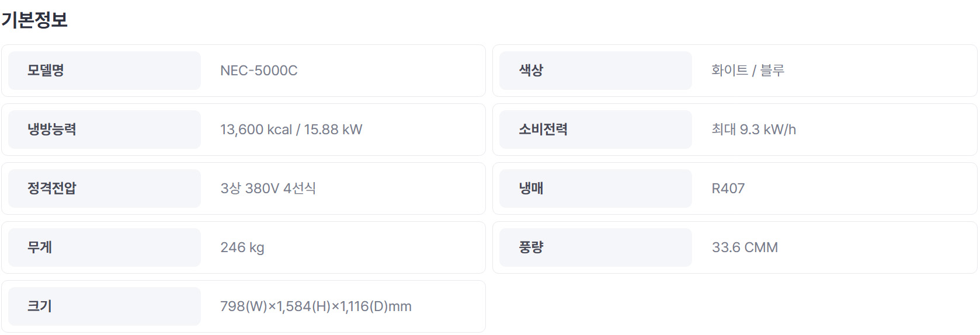The width and height of the screenshot is (980, 335).
Task: Click the kW text in 냉방능력 row
Action: coord(352,130)
